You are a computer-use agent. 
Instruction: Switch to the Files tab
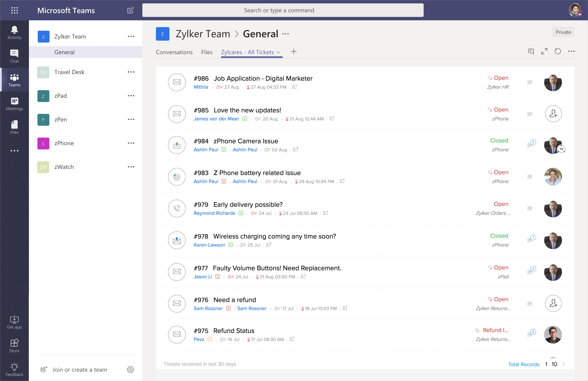pyautogui.click(x=207, y=52)
